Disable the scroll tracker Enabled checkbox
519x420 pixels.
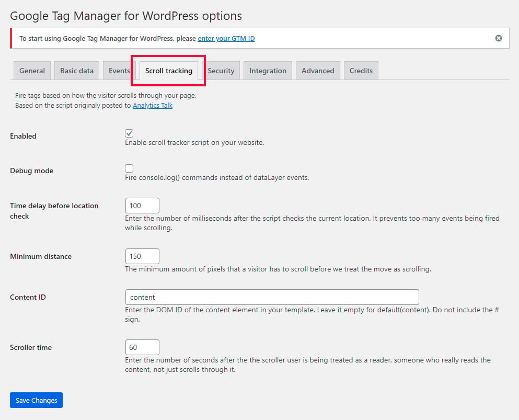click(x=129, y=133)
